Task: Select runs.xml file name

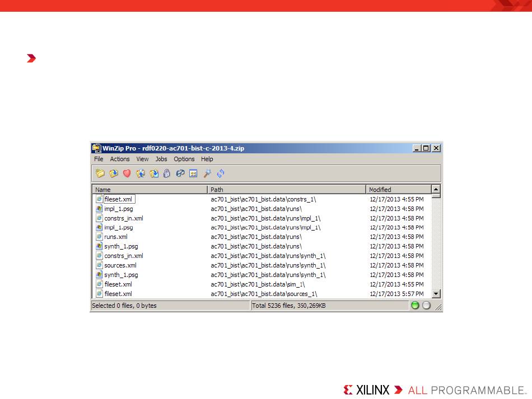Action: click(116, 237)
